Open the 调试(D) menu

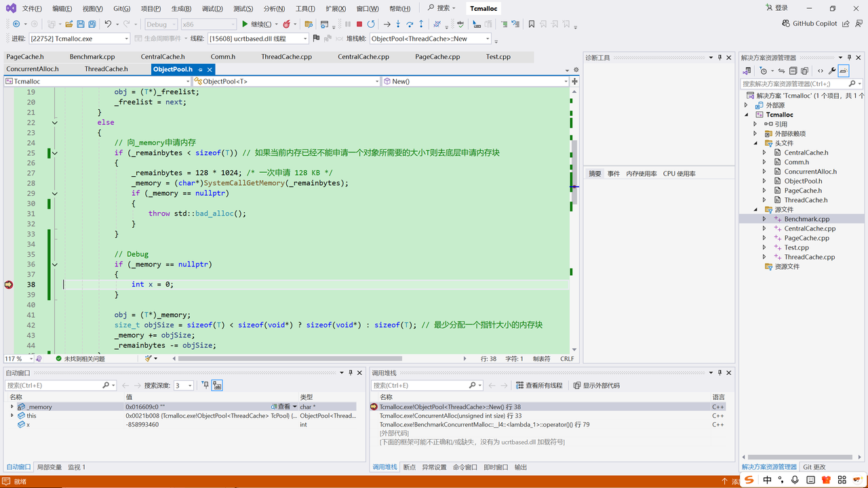[212, 9]
